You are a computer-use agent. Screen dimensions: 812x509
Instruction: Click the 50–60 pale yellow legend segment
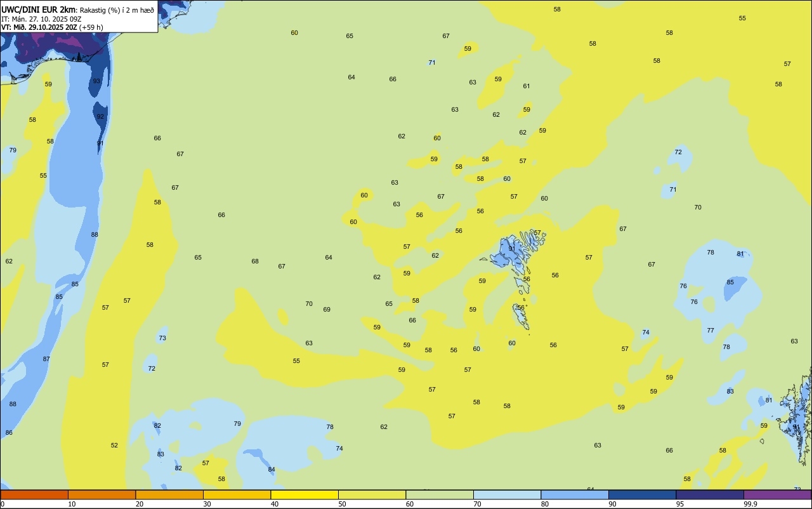372,494
